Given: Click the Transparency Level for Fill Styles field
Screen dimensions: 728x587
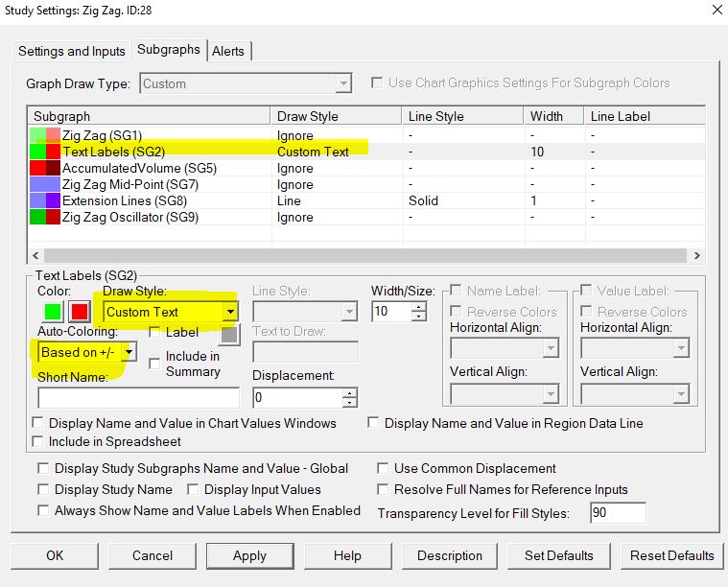Looking at the screenshot, I should 618,513.
